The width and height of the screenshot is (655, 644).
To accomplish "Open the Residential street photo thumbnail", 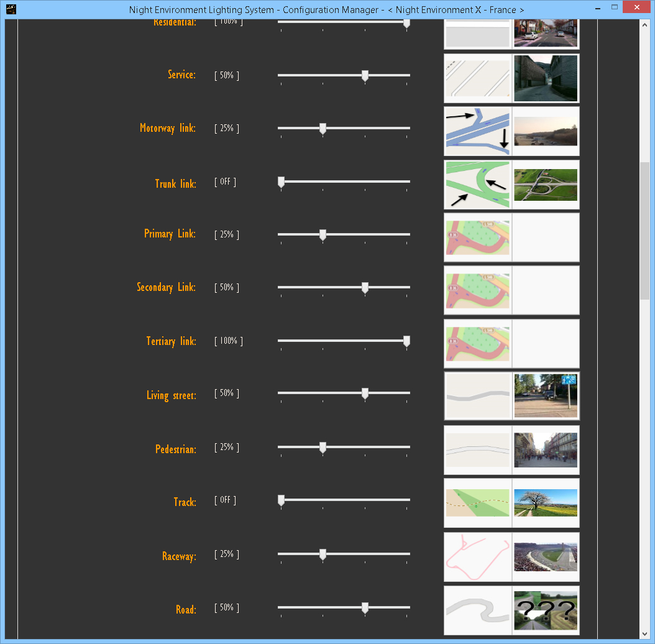I will [x=546, y=34].
